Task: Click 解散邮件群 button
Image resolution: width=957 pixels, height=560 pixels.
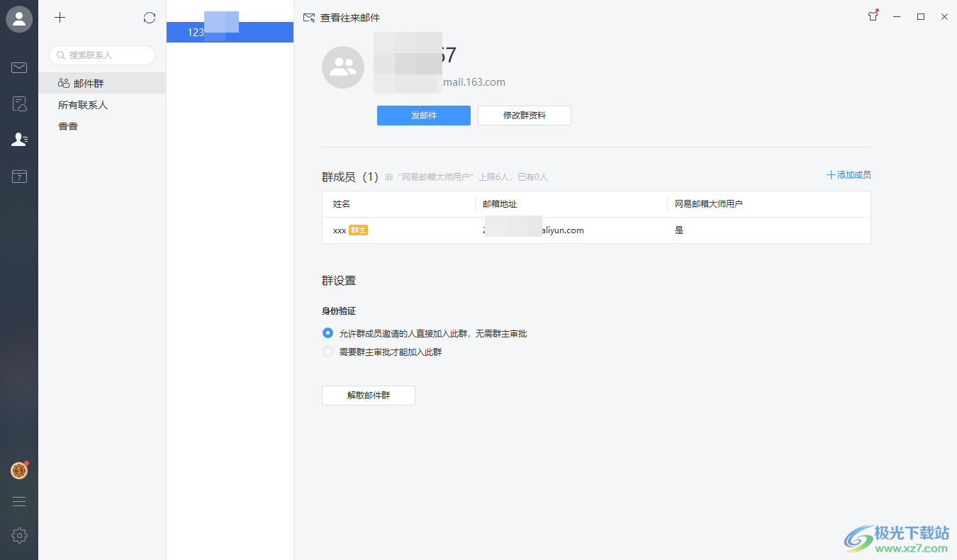Action: (x=369, y=396)
